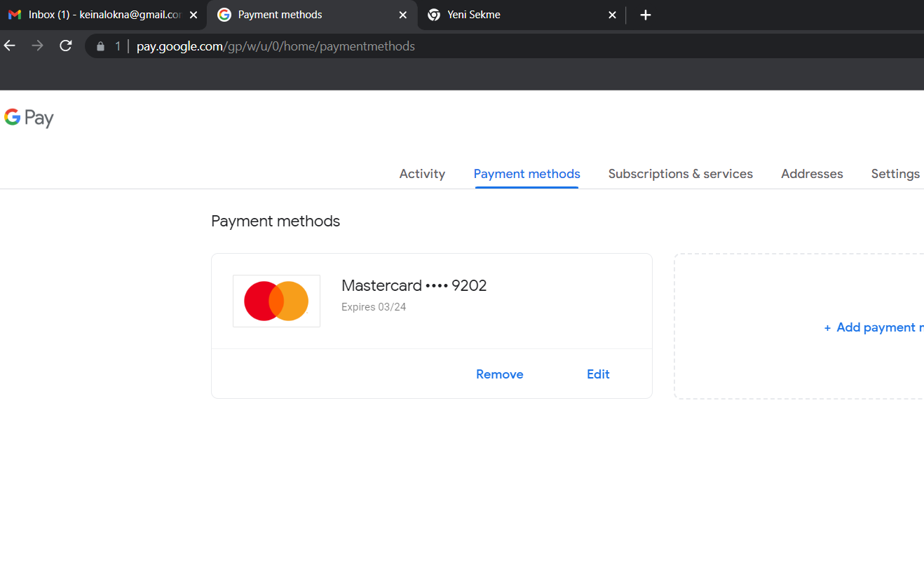Click the Chrome favicon in the Yeni Sekme tab
This screenshot has height=586, width=924.
(x=434, y=15)
